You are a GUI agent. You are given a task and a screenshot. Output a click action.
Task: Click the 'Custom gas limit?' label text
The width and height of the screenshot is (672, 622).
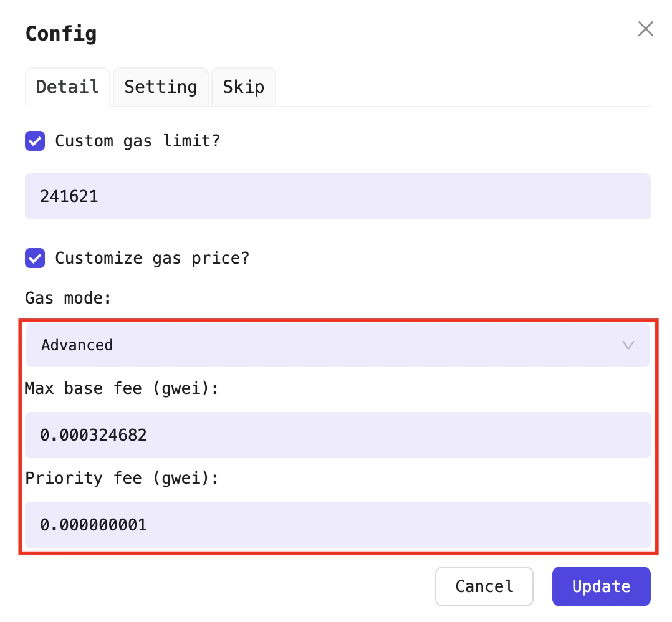[137, 141]
